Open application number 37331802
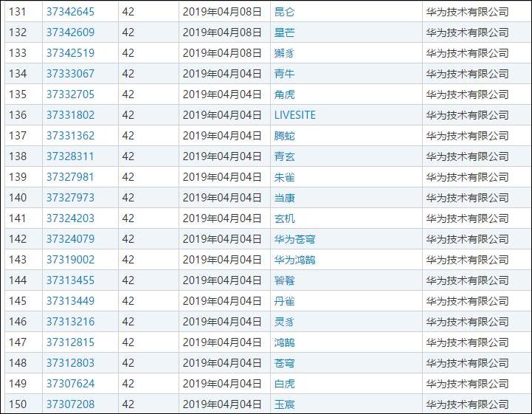Image resolution: width=532 pixels, height=414 pixels. tap(70, 115)
